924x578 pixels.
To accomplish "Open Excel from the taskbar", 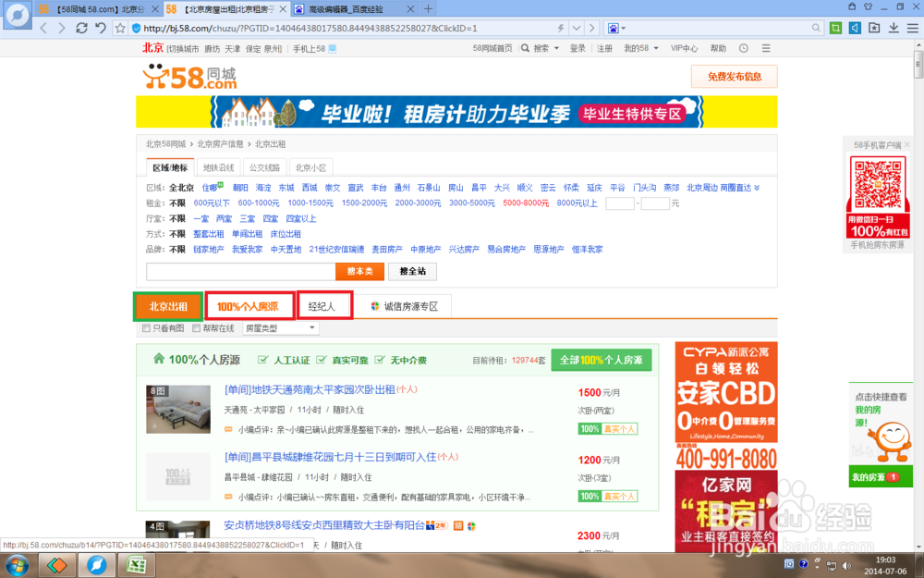I will [137, 565].
